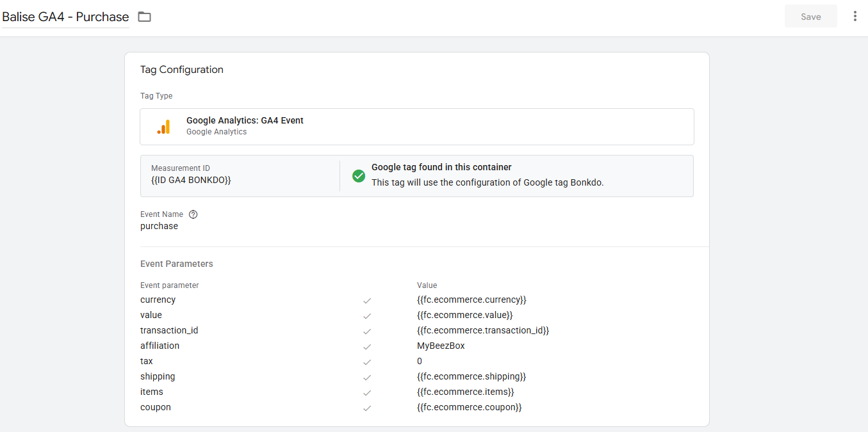Click the 'Event parameter' column header

(170, 285)
